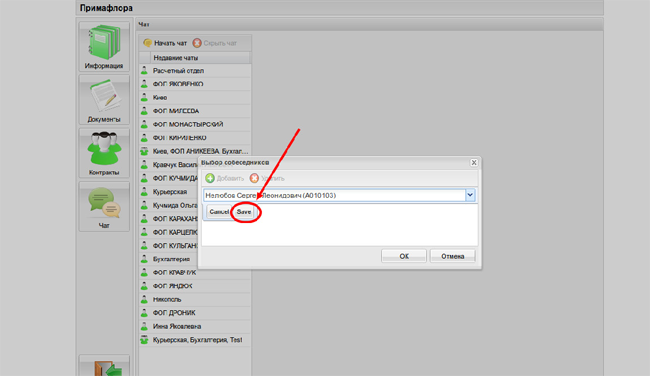650x376 pixels.
Task: Click group icon beside Киев, ФОП АНИКЕЕВА
Action: click(x=144, y=151)
